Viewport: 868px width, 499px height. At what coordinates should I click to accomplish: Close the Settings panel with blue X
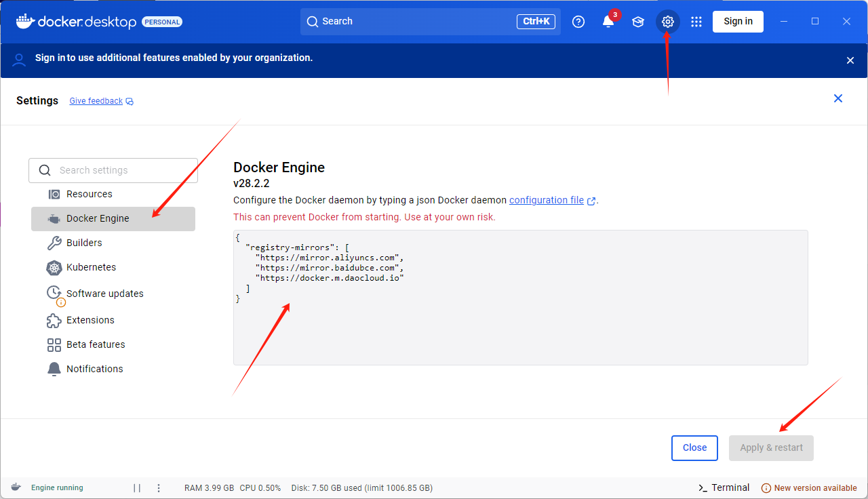(x=838, y=98)
